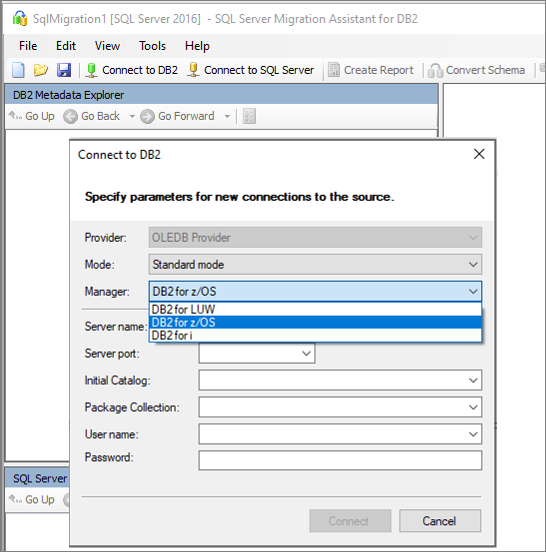Click the Cancel button in the dialog
546x552 pixels.
click(440, 521)
